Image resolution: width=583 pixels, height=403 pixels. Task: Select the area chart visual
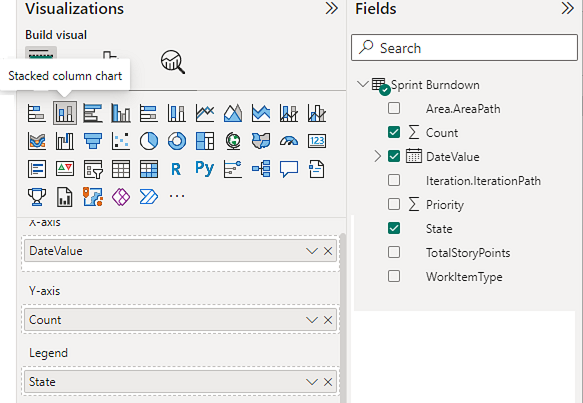pyautogui.click(x=233, y=113)
